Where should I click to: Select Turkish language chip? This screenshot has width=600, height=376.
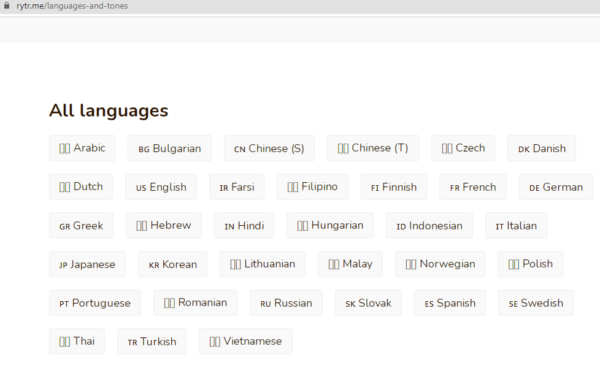tap(152, 341)
